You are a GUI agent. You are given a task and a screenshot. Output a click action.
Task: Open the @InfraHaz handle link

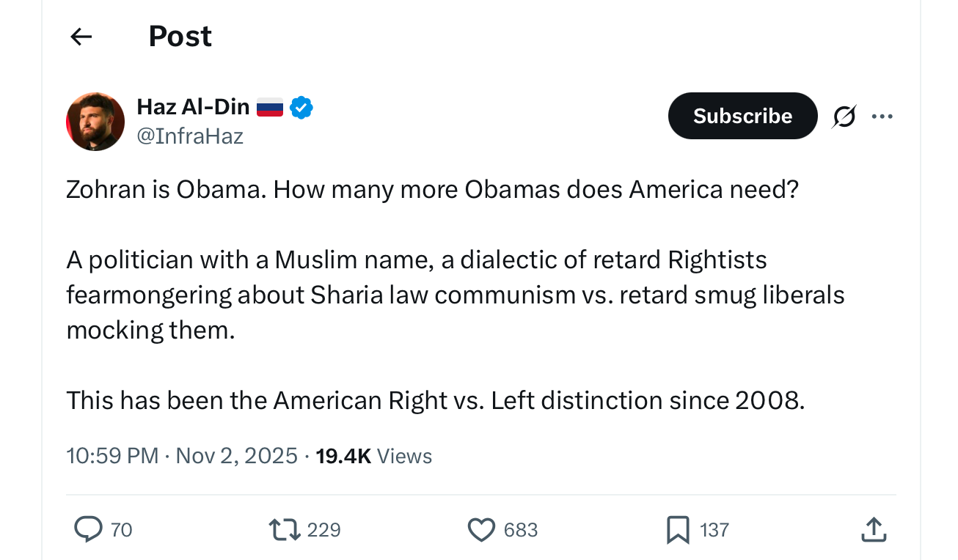pos(190,136)
